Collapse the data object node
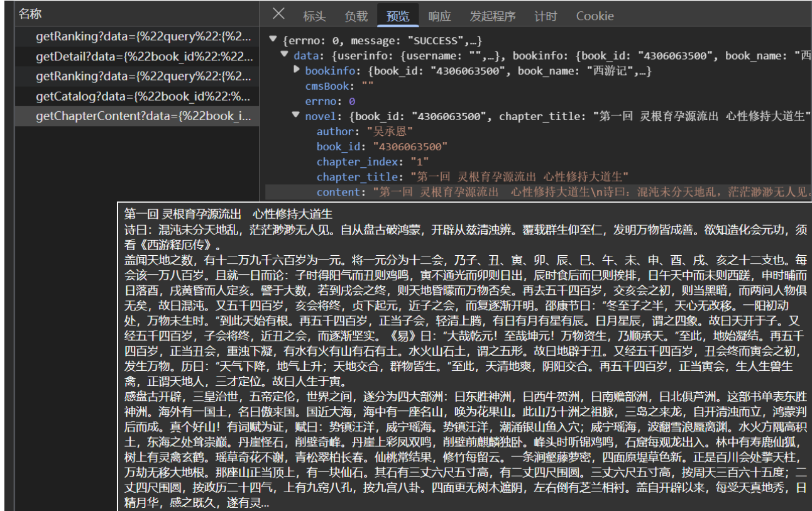The height and width of the screenshot is (511, 812). point(283,55)
